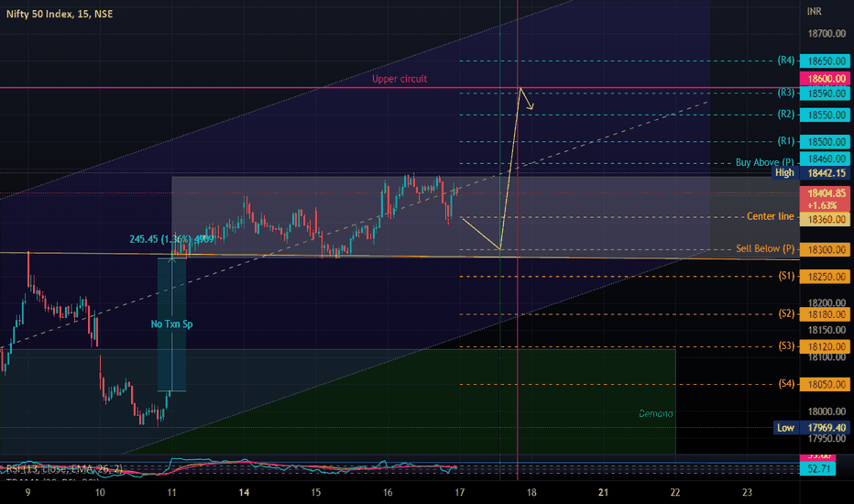Viewport: 854px width, 504px height.
Task: Click the RSI value 52.71 label
Action: point(817,468)
